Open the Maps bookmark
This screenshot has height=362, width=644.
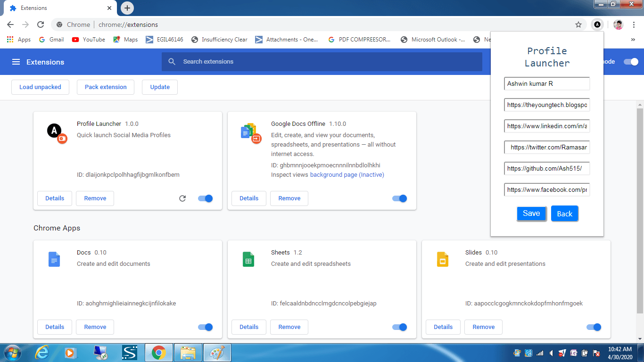pyautogui.click(x=125, y=40)
